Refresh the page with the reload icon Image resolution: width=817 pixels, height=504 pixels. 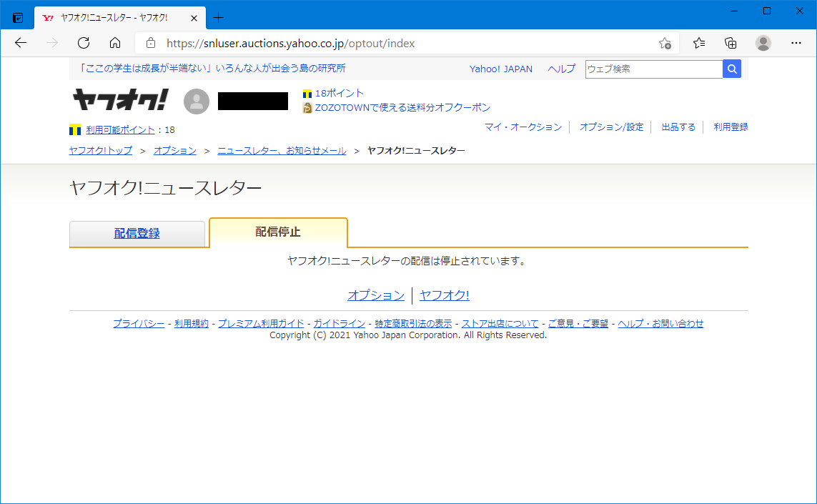pyautogui.click(x=84, y=43)
